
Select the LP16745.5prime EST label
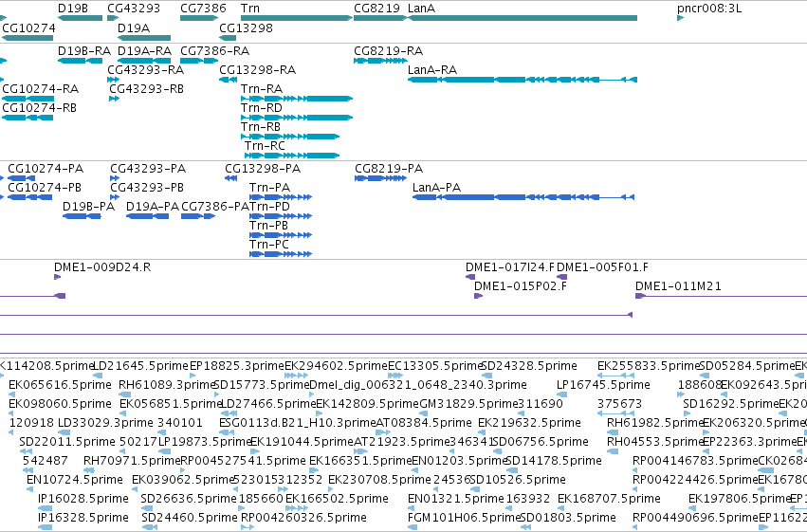point(603,385)
